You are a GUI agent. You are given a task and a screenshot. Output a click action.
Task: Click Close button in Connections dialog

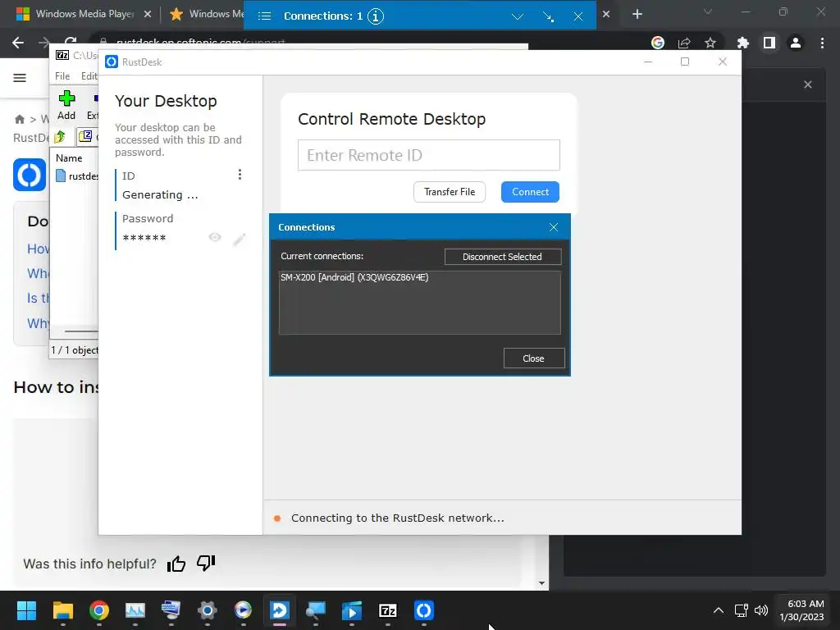[533, 358]
